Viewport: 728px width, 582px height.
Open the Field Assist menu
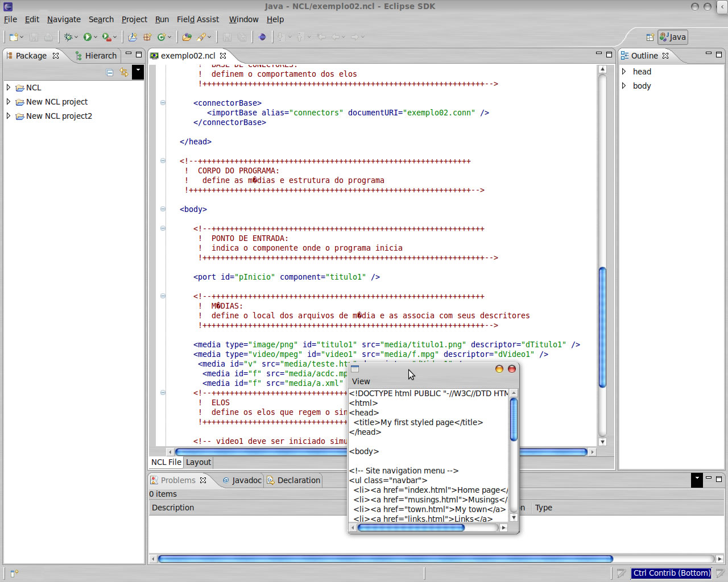coord(197,19)
